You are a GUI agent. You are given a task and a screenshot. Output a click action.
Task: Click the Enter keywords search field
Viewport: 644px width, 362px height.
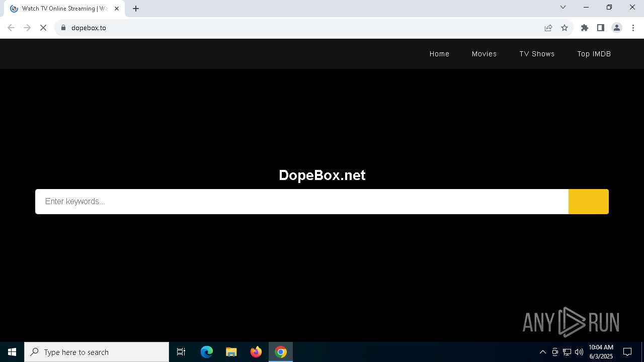tap(302, 202)
